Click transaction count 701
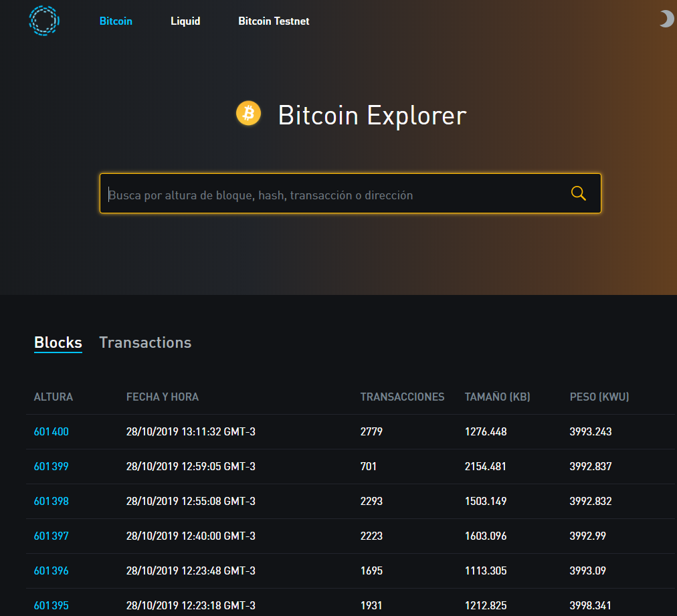677x616 pixels. point(369,467)
